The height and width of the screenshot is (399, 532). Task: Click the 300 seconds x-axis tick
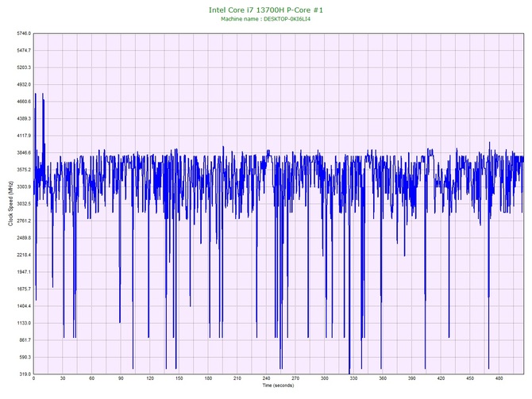(x=325, y=378)
